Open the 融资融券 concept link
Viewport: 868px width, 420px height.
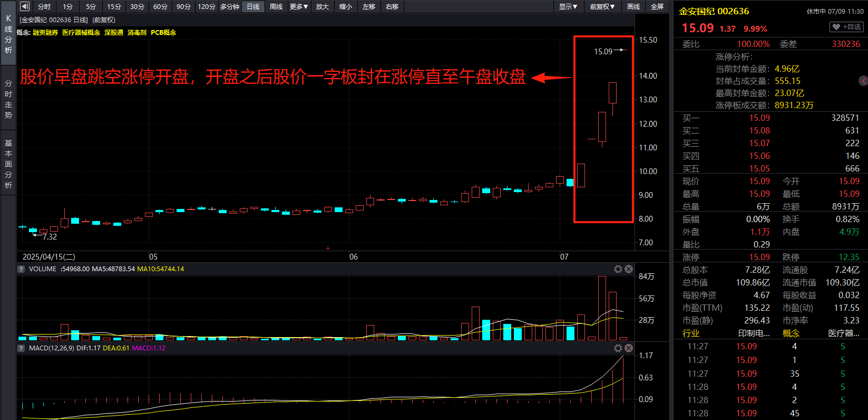pos(45,33)
